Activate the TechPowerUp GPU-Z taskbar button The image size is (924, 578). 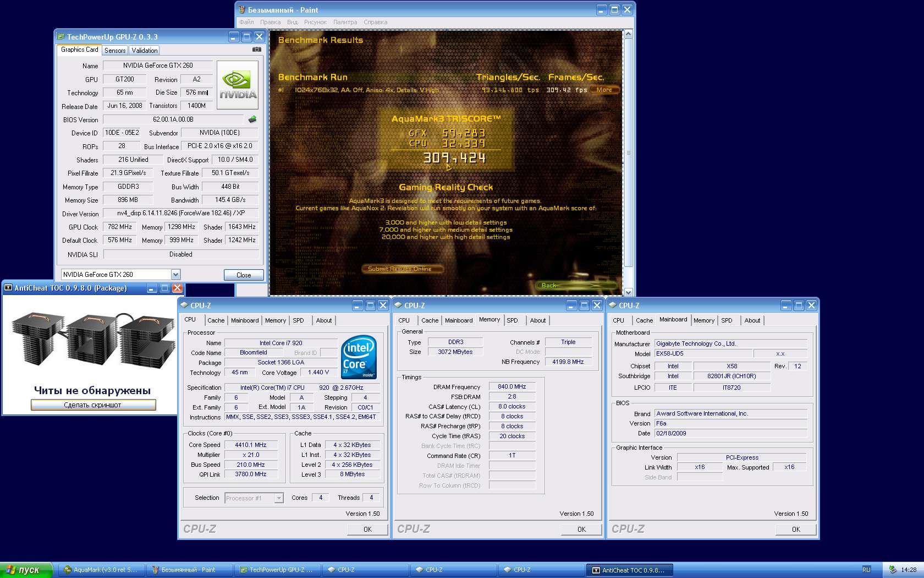click(277, 570)
